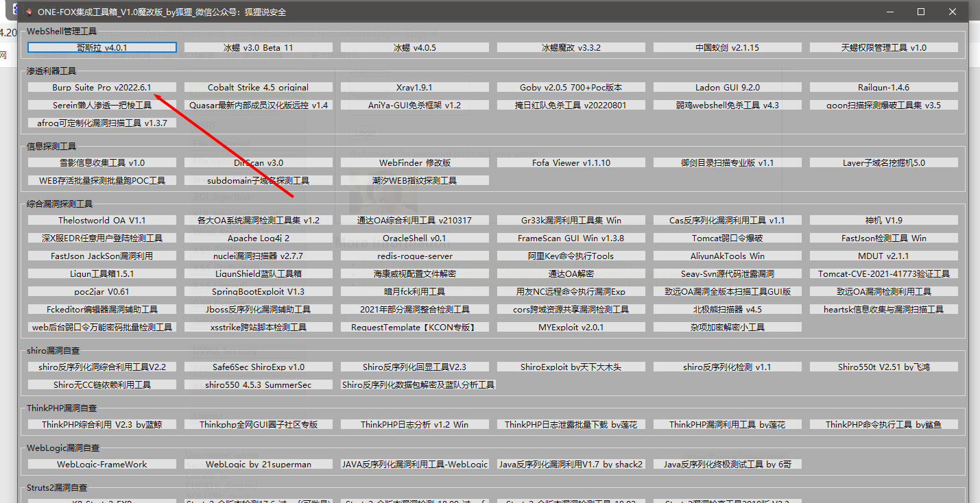The height and width of the screenshot is (503, 980).
Task: Launch 潮汐WEB指纹探测工具
Action: pos(415,181)
